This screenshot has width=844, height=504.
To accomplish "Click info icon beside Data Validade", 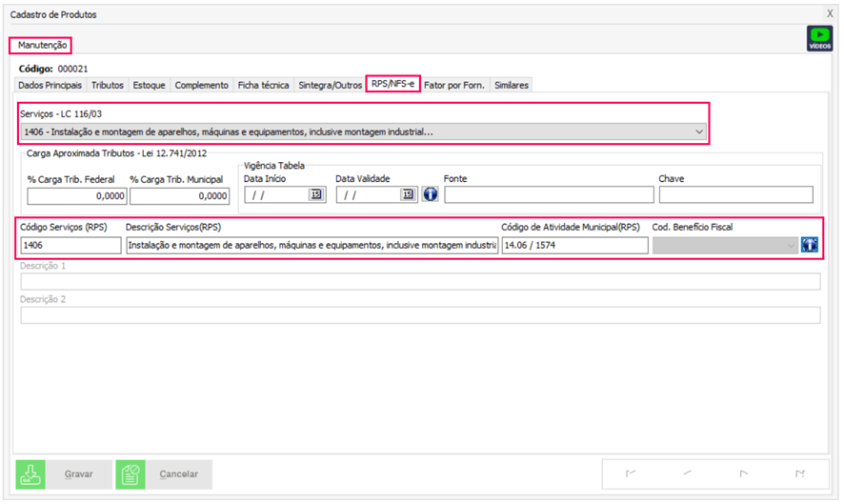I will point(430,195).
